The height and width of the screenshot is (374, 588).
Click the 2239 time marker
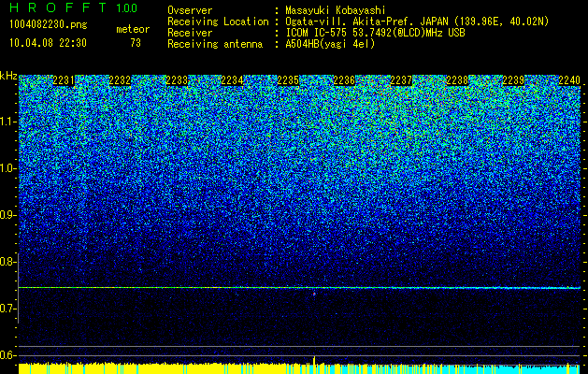(513, 80)
